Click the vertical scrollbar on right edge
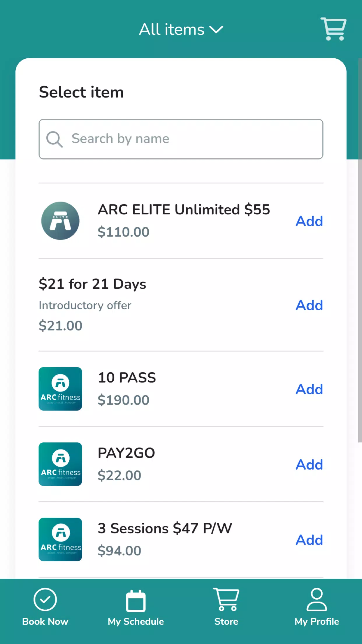This screenshot has height=644, width=362. coord(360,250)
